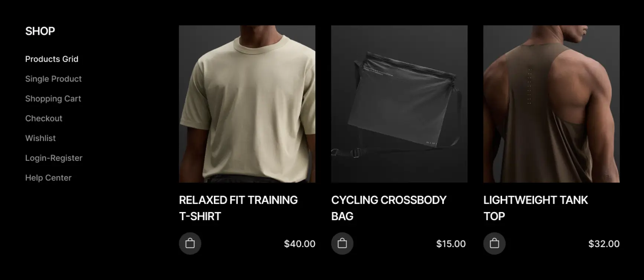644x280 pixels.
Task: Add Cycling Crossbody Bag to cart
Action: click(x=342, y=244)
